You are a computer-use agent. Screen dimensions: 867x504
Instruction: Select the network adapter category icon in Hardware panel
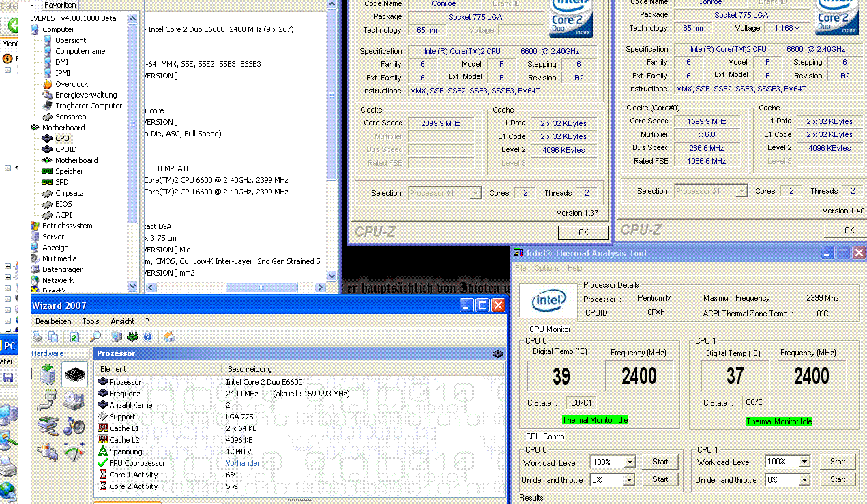coord(48,426)
